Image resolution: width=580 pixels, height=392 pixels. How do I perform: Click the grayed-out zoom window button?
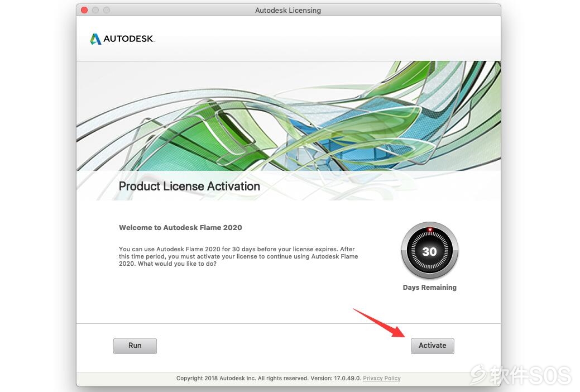tap(107, 10)
